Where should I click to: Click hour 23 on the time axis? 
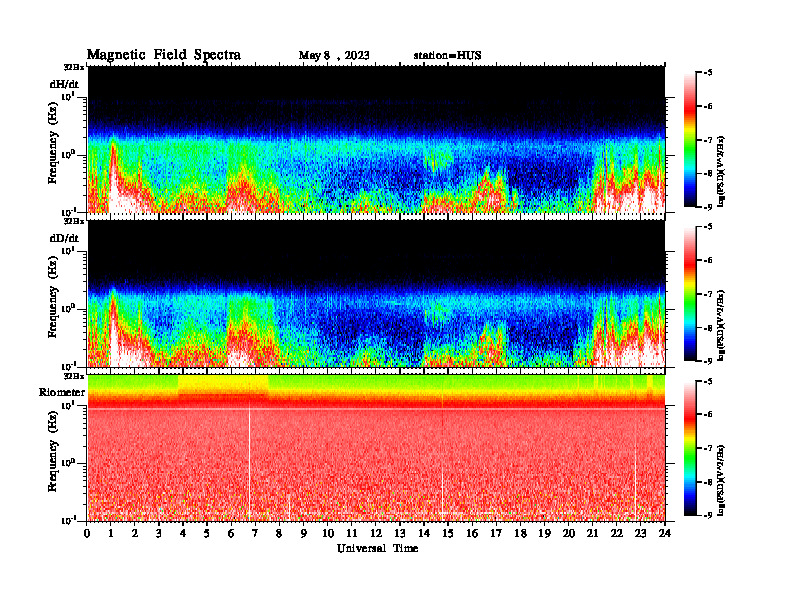click(640, 533)
